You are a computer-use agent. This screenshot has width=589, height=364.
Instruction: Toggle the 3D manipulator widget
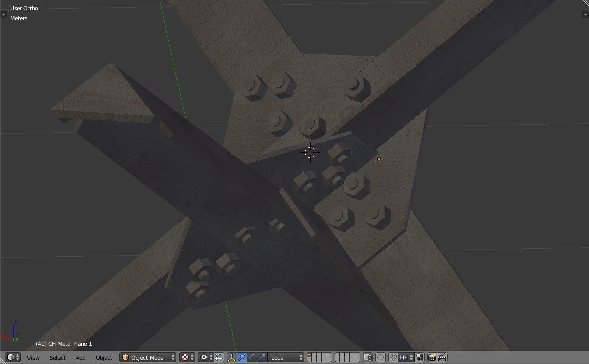coord(232,357)
